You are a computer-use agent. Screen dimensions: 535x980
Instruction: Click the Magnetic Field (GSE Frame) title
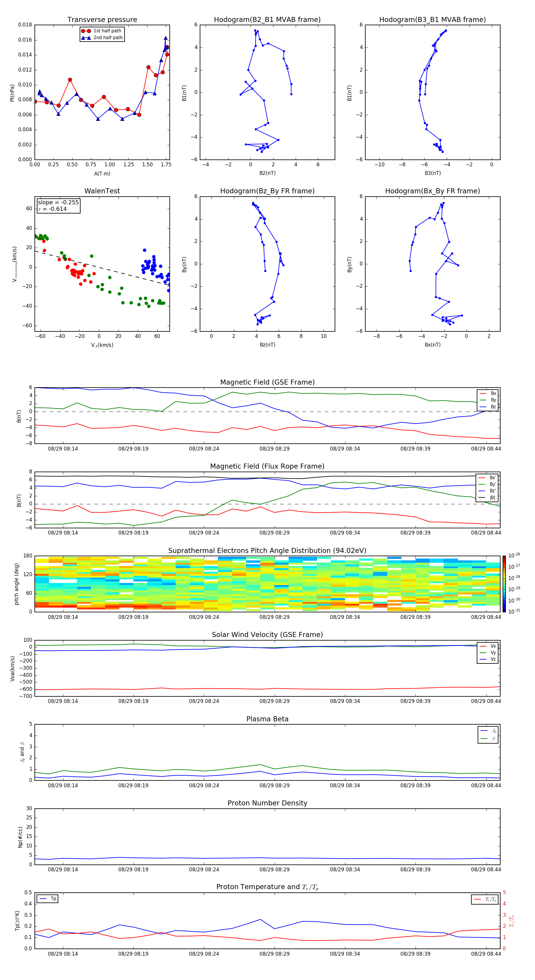click(267, 382)
